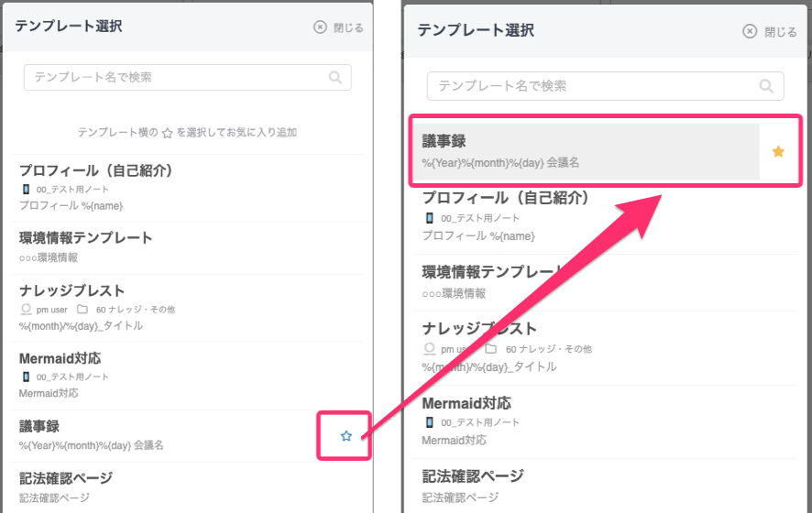
Task: Click search magnifier icon in left panel
Action: pyautogui.click(x=335, y=77)
